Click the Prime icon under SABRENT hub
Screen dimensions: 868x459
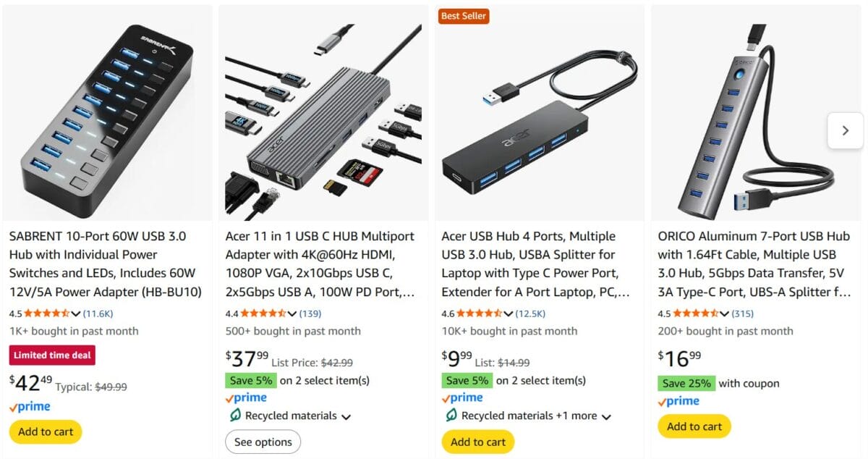pyautogui.click(x=30, y=406)
